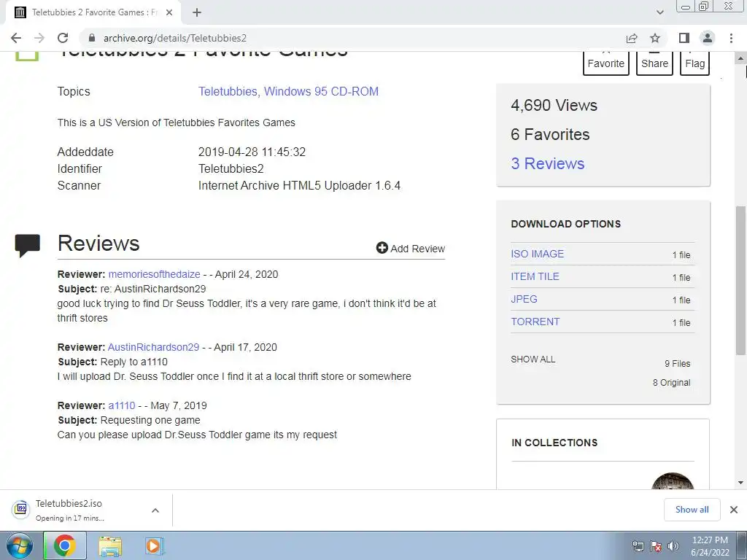Click the Chrome taskbar icon
Screen dimensions: 747x560
[x=65, y=545]
